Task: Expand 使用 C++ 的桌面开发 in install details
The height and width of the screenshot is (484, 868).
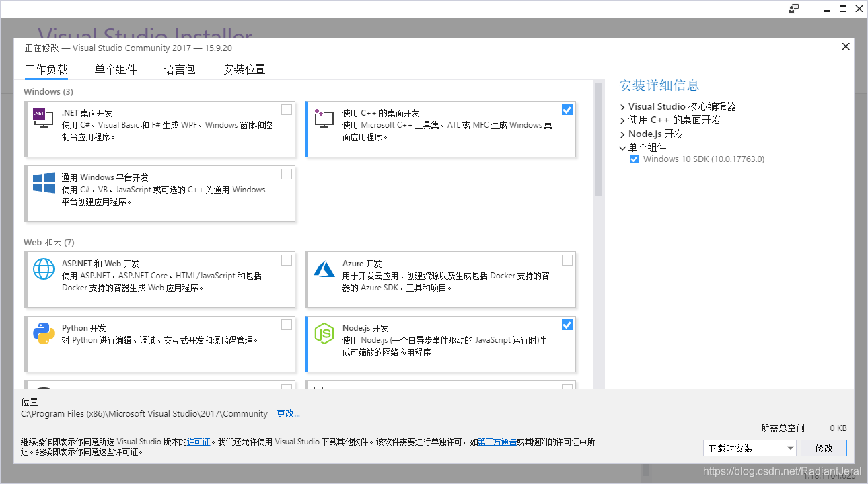Action: (x=622, y=120)
